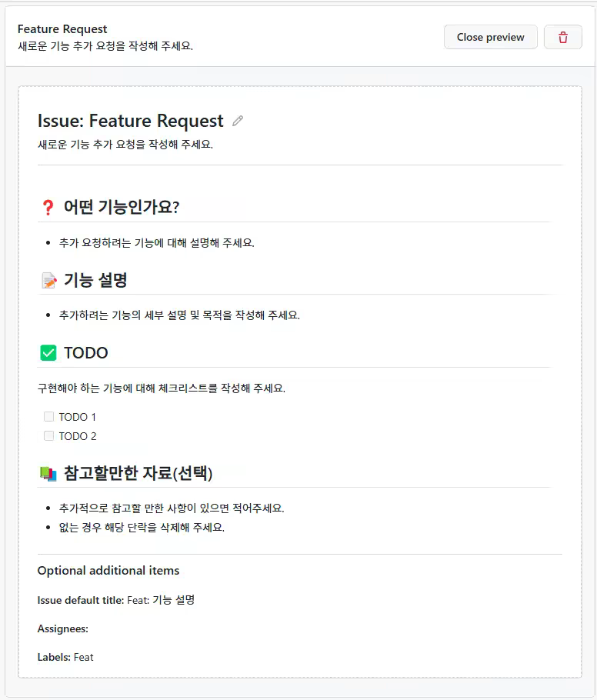Click the Feat label value
This screenshot has height=700, width=597.
pos(85,657)
